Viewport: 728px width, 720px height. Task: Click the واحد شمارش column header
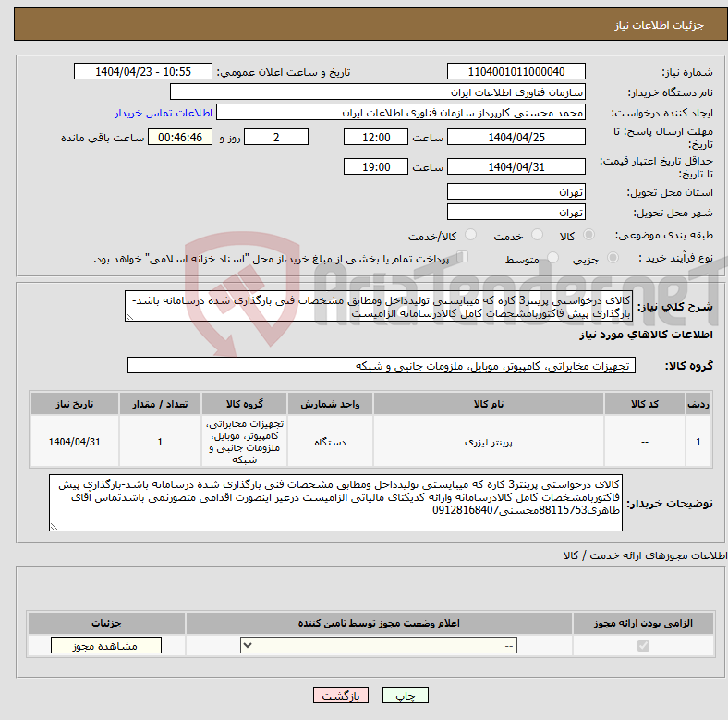pos(330,404)
